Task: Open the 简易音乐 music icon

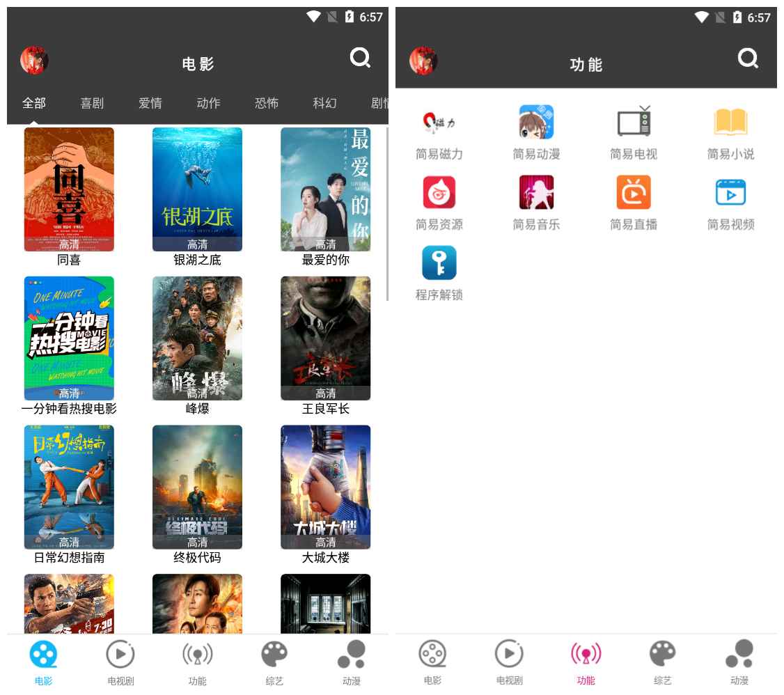Action: (536, 193)
